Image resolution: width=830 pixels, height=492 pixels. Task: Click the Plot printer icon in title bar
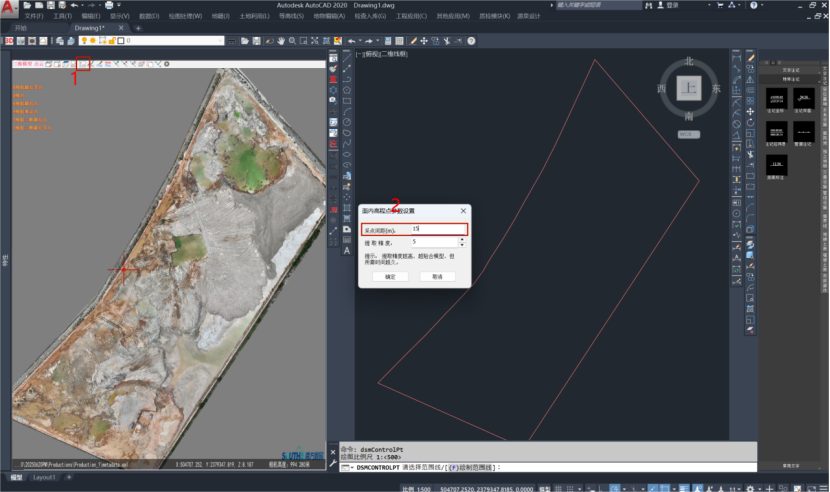109,5
